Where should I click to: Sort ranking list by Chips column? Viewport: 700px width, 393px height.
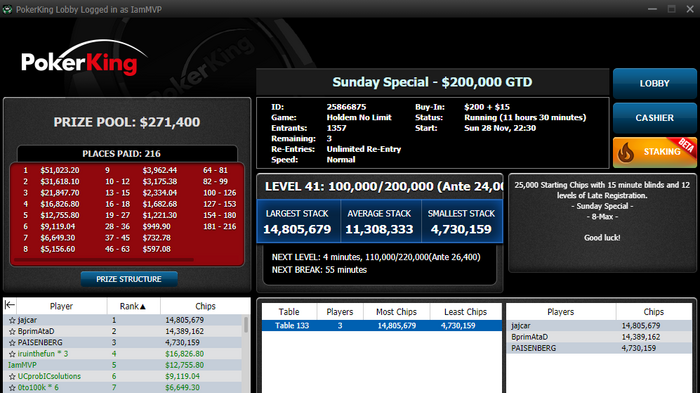pos(205,306)
